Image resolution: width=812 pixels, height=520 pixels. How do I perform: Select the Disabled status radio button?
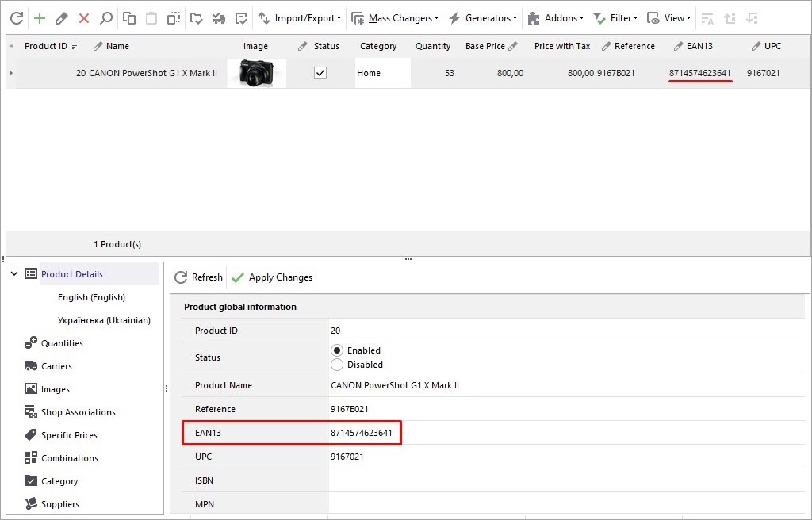click(x=336, y=365)
